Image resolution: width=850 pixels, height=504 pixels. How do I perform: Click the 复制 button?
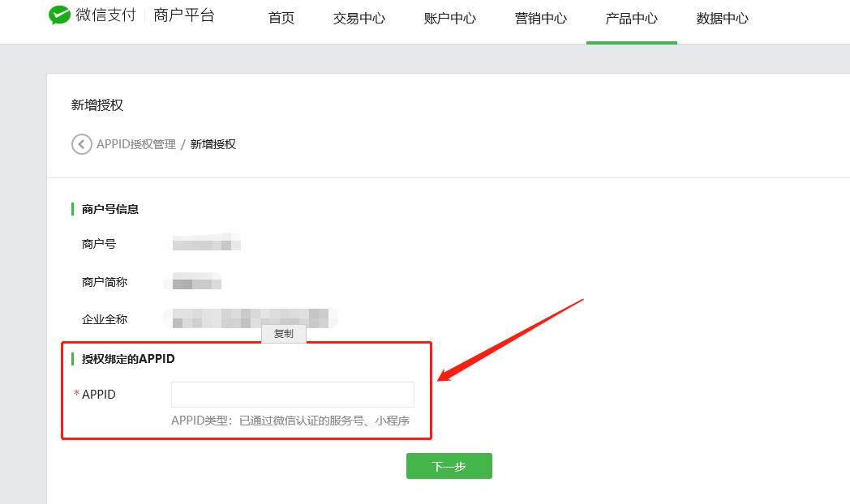[x=284, y=334]
